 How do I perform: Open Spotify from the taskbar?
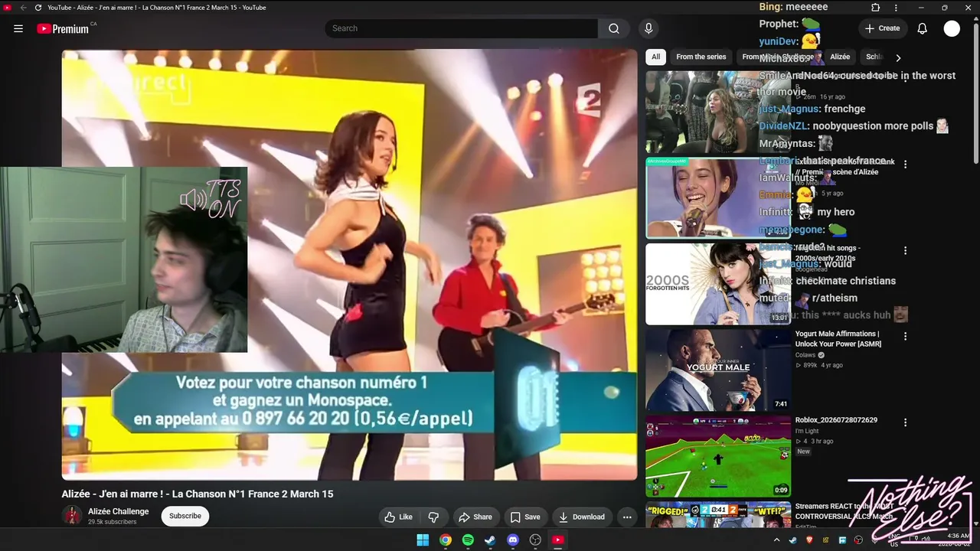(x=468, y=540)
